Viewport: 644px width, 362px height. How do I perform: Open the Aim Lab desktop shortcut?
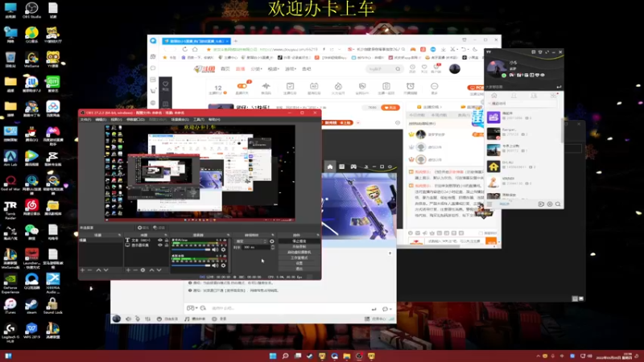click(10, 158)
